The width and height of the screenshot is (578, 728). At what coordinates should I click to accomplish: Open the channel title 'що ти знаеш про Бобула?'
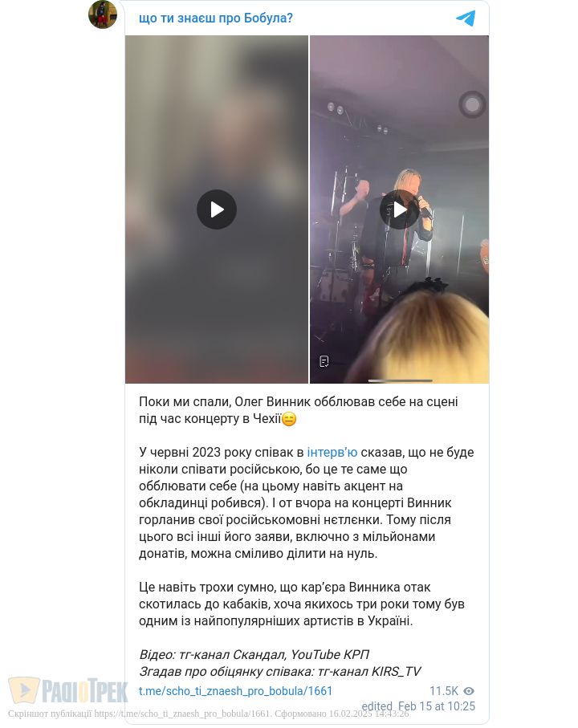[216, 18]
